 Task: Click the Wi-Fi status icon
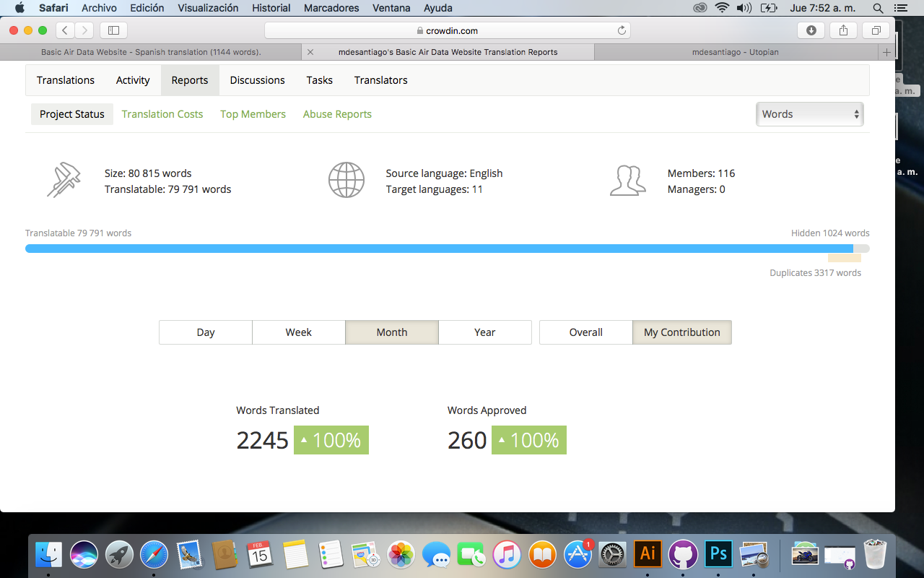(x=722, y=9)
